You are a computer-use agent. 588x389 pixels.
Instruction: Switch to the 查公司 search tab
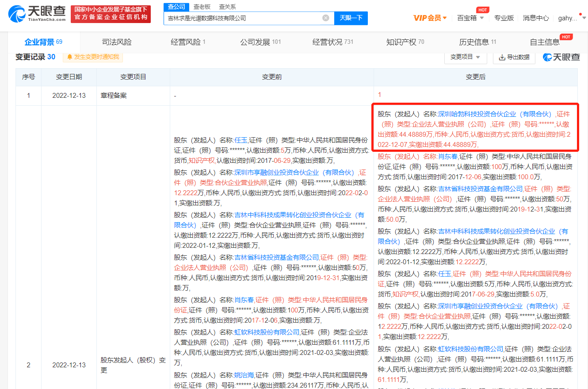[x=177, y=7]
